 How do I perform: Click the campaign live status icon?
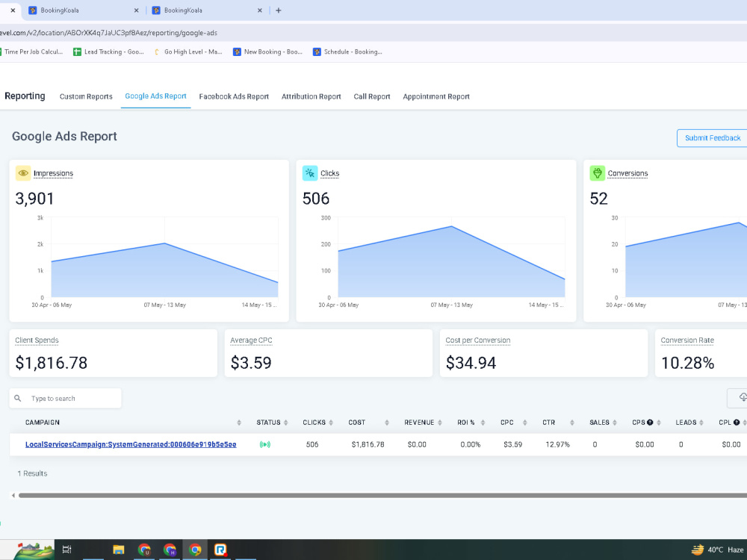click(265, 444)
